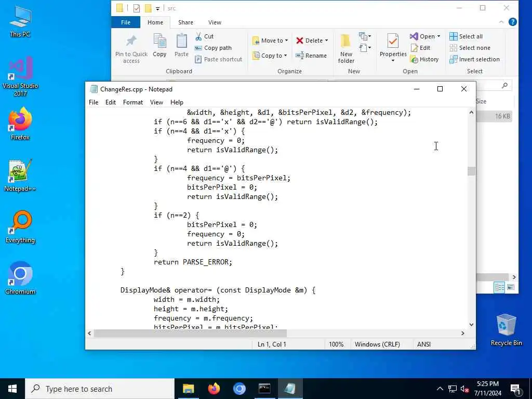Open Notepad Edit menu
The image size is (532, 399).
click(x=111, y=102)
